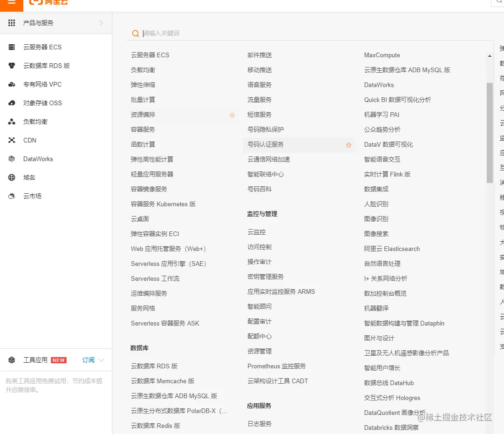The height and width of the screenshot is (434, 504).
Task: Click the scroll-up arrow of service list
Action: pos(490,56)
